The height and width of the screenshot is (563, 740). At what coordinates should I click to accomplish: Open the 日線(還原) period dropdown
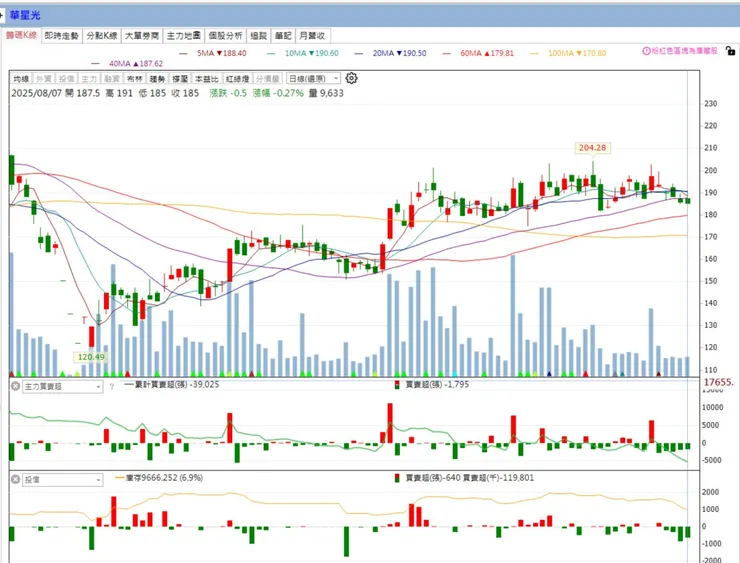point(313,78)
